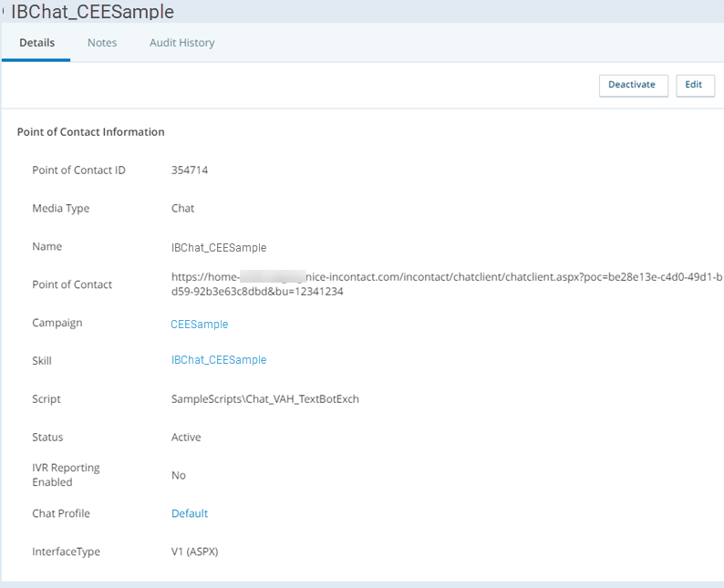Click the Point of Contact field label

coord(72,284)
